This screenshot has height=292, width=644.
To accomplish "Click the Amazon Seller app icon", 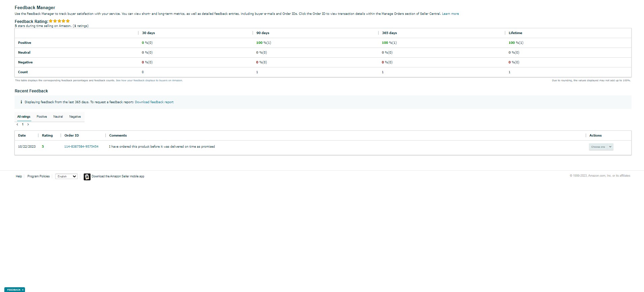I will (87, 177).
